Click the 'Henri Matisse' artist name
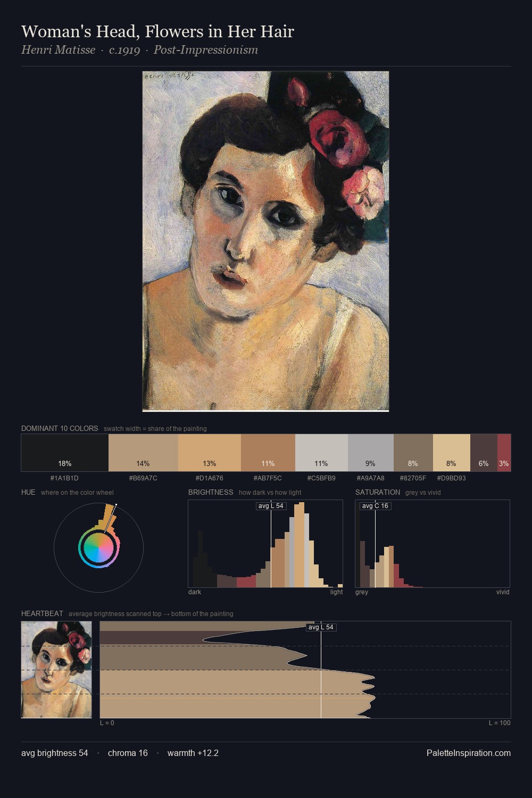The image size is (532, 798). [59, 50]
